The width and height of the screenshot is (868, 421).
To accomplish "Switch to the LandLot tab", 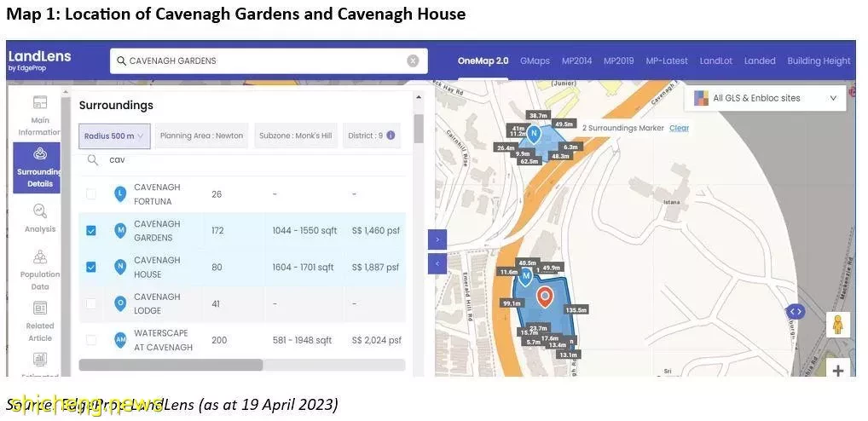I will tap(715, 61).
